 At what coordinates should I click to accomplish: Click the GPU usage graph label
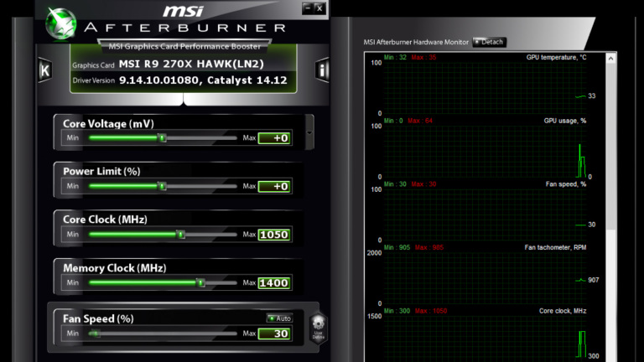coord(564,121)
